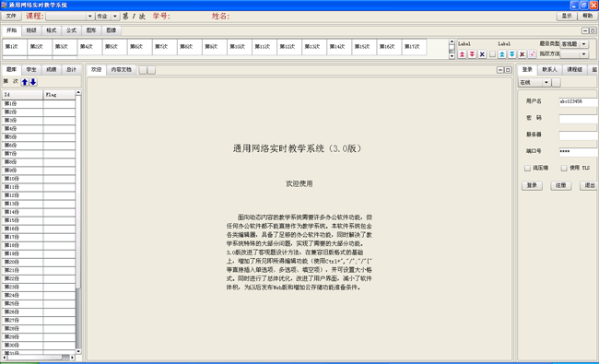Select the 总计 tab in left panel
Viewport: 599px width, 364px height.
[72, 70]
